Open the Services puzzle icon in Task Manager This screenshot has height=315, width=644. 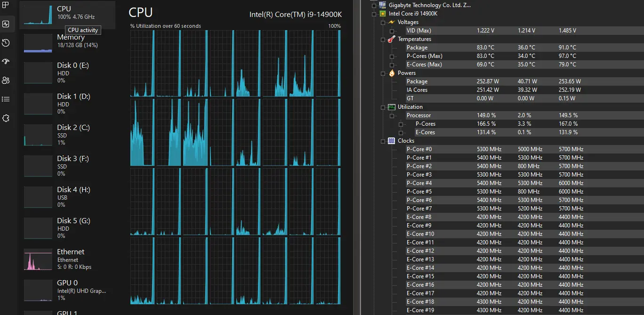click(x=6, y=118)
